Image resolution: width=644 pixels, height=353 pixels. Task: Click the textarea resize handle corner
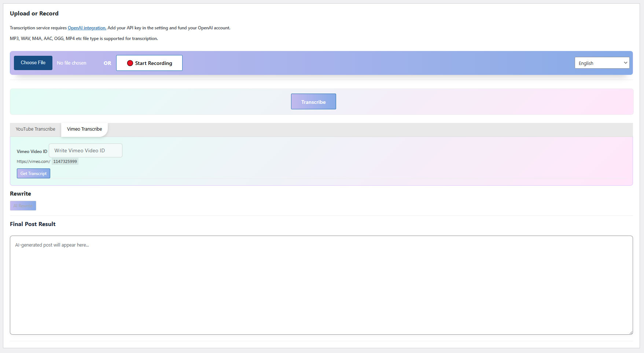(x=630, y=332)
